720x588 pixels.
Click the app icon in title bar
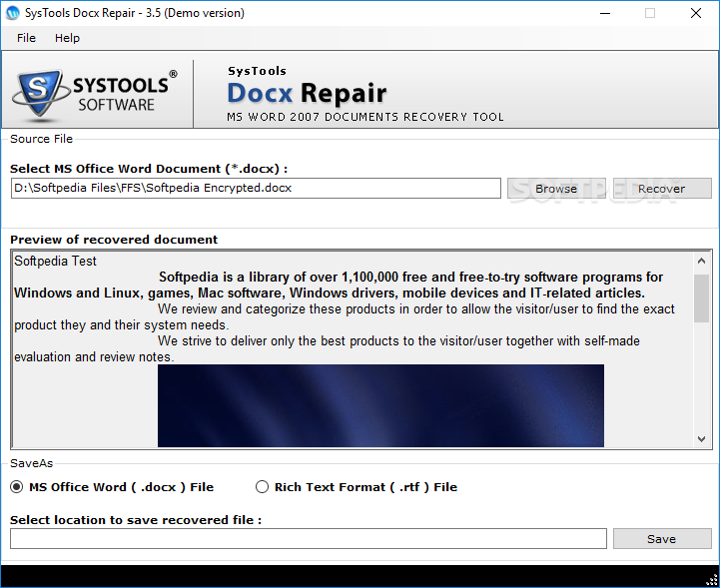click(x=12, y=13)
